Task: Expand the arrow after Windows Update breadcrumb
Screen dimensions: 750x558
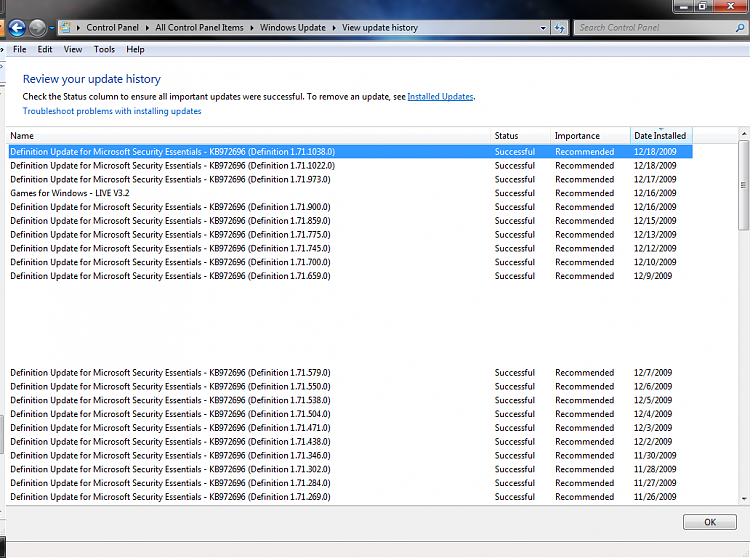Action: pyautogui.click(x=334, y=28)
